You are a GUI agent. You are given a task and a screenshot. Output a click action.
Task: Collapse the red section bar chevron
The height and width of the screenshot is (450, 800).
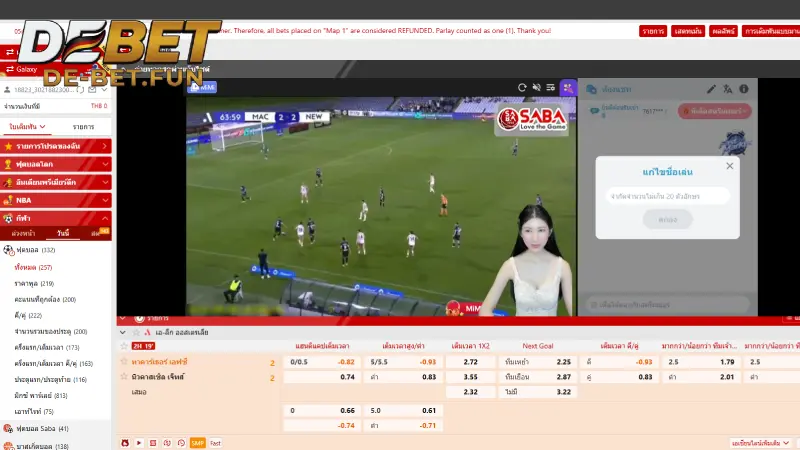pyautogui.click(x=122, y=318)
